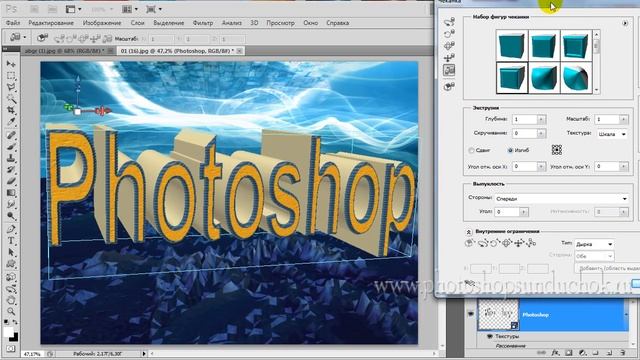Open the Окно menu
The width and height of the screenshot is (640, 360).
(311, 23)
